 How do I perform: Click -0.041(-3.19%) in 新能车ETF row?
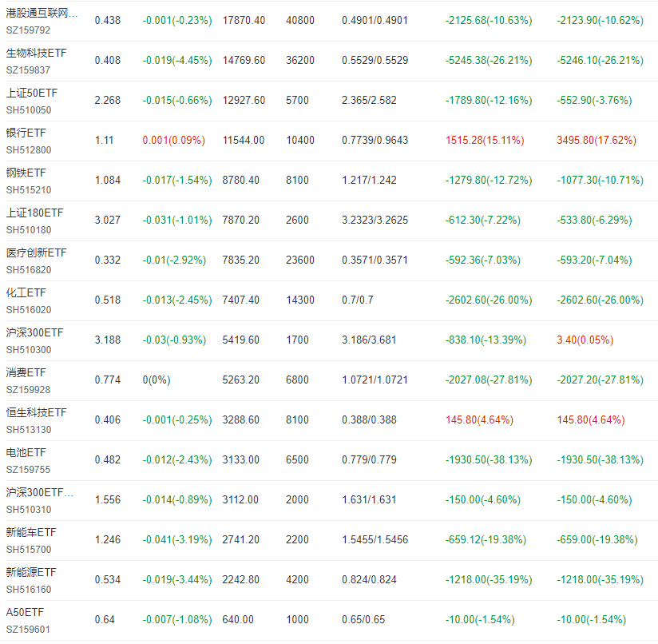click(x=177, y=539)
